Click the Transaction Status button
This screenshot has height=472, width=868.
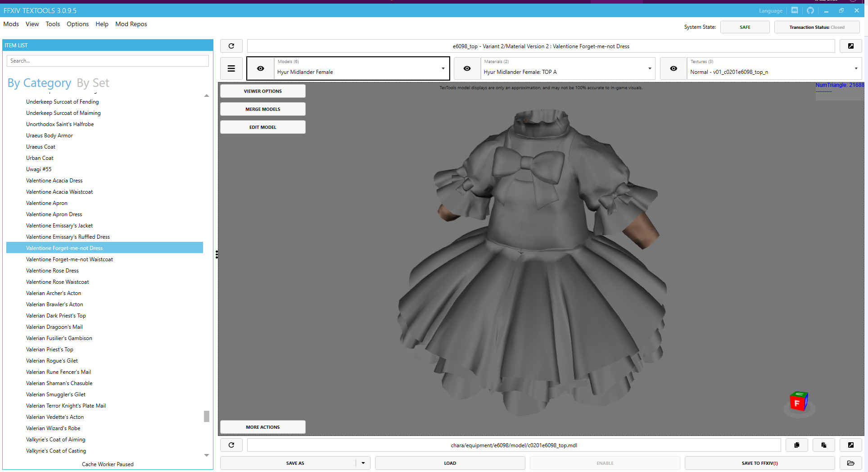click(817, 27)
